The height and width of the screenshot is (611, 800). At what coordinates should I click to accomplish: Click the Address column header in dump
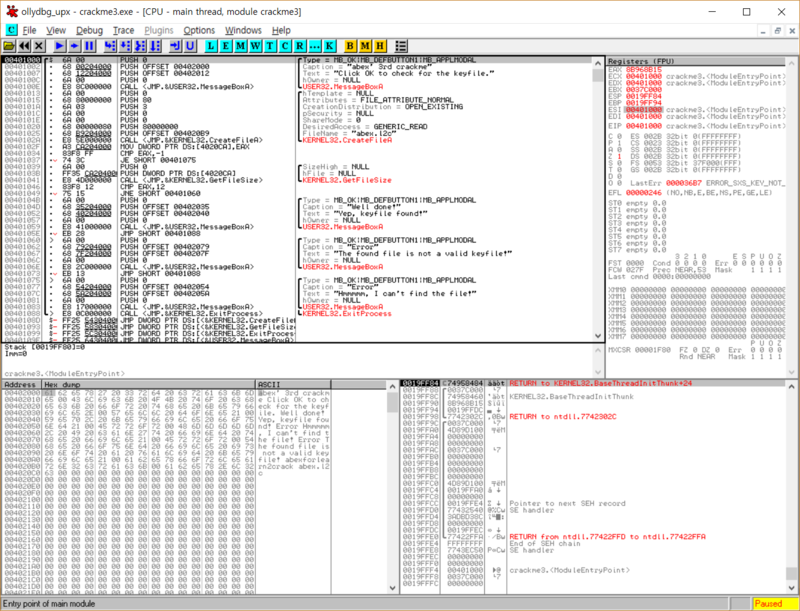(x=22, y=385)
